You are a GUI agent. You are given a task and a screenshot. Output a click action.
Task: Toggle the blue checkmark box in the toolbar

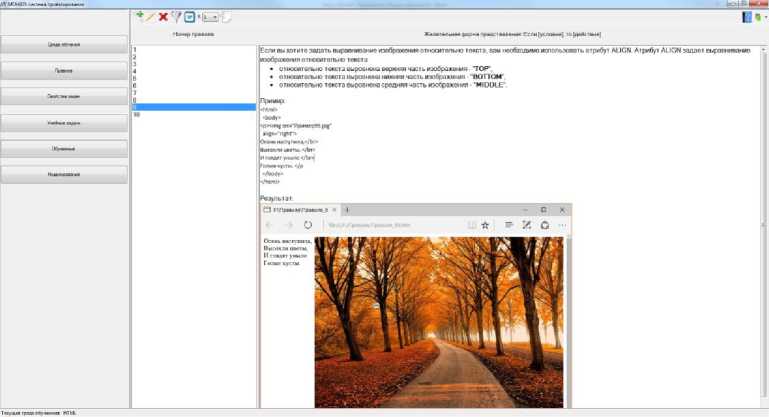pyautogui.click(x=189, y=17)
